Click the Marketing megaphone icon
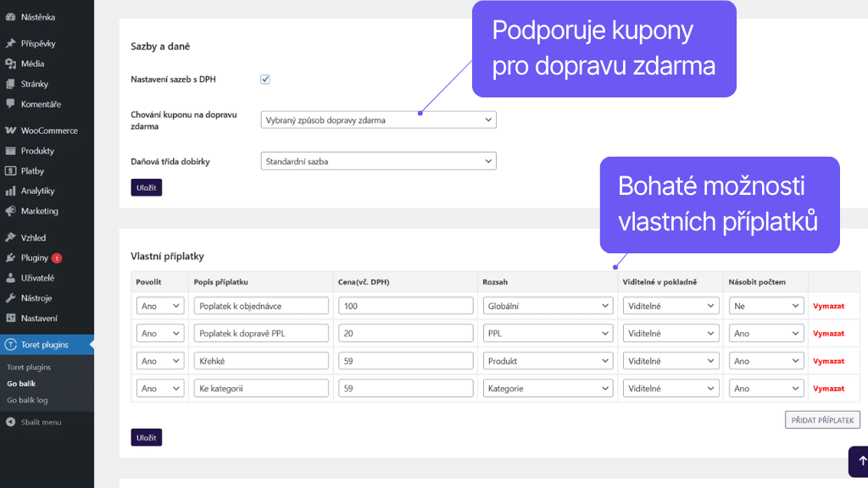 pyautogui.click(x=11, y=212)
